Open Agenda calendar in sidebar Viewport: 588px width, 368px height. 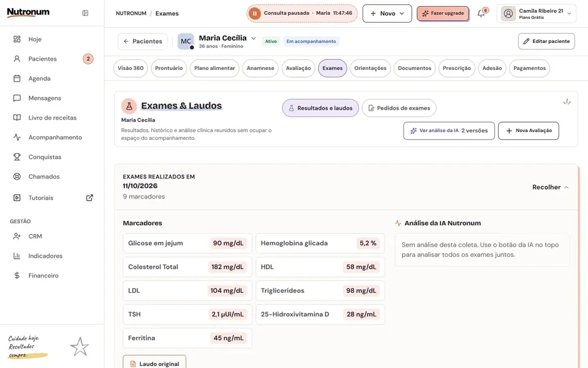coord(52,79)
